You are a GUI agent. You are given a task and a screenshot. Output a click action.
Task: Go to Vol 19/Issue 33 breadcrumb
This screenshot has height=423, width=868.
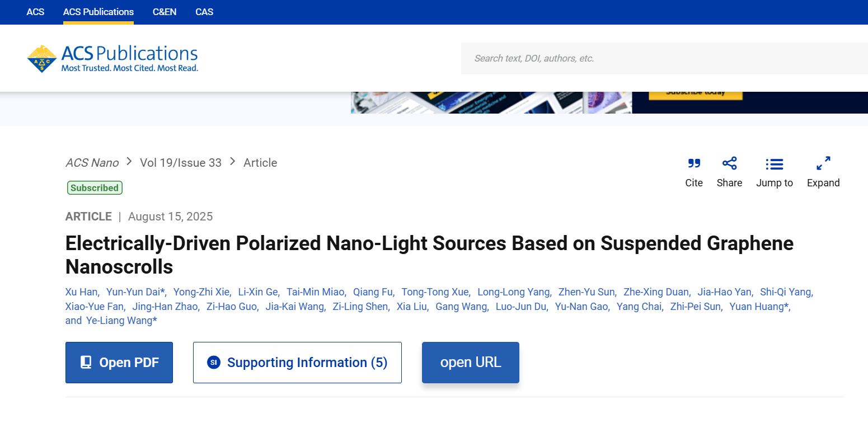181,163
